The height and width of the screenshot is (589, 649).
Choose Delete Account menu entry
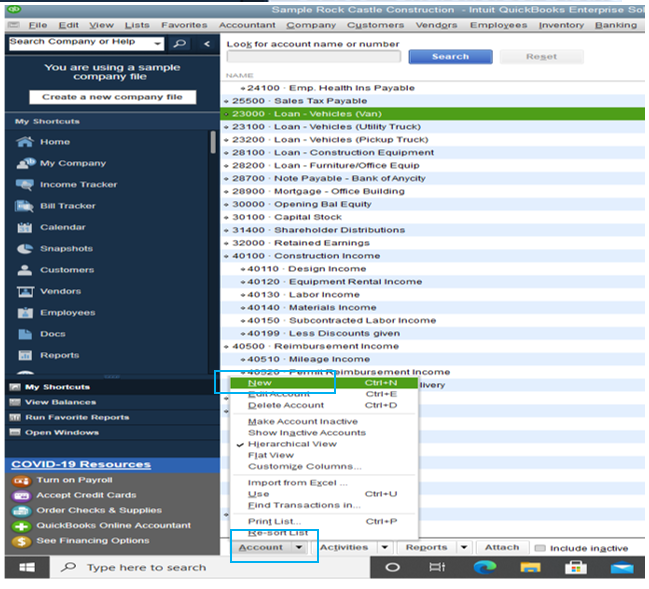click(x=324, y=406)
